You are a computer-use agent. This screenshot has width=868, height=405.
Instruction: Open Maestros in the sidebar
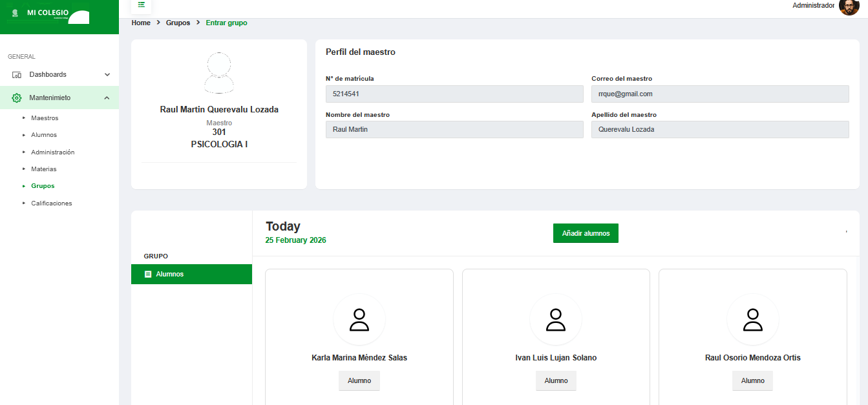[45, 118]
